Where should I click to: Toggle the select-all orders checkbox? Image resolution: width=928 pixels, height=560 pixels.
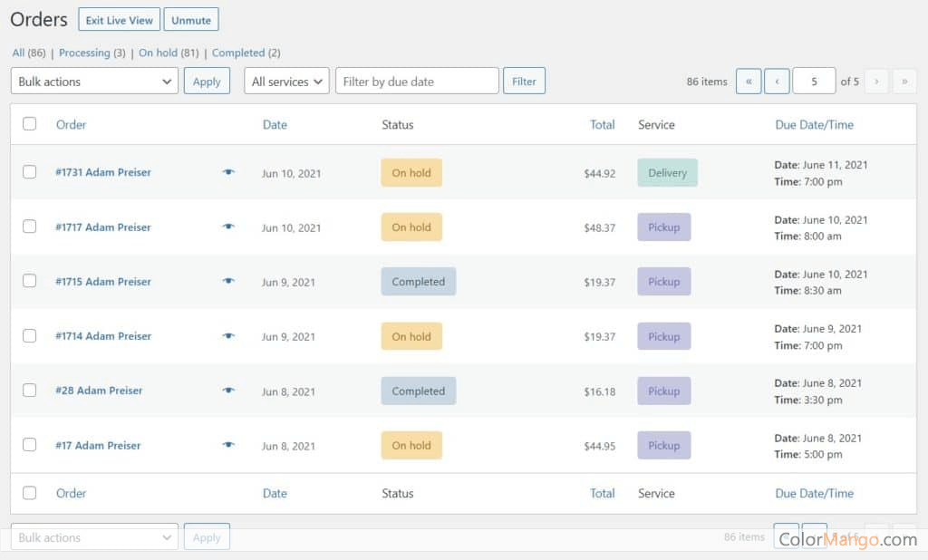[29, 124]
